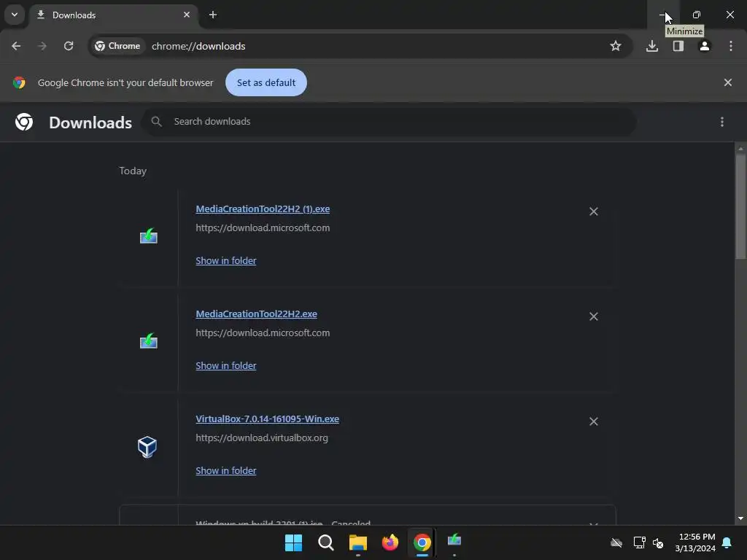
Task: Remove MediaCreationTool22H2.exe from the list
Action: coord(594,316)
